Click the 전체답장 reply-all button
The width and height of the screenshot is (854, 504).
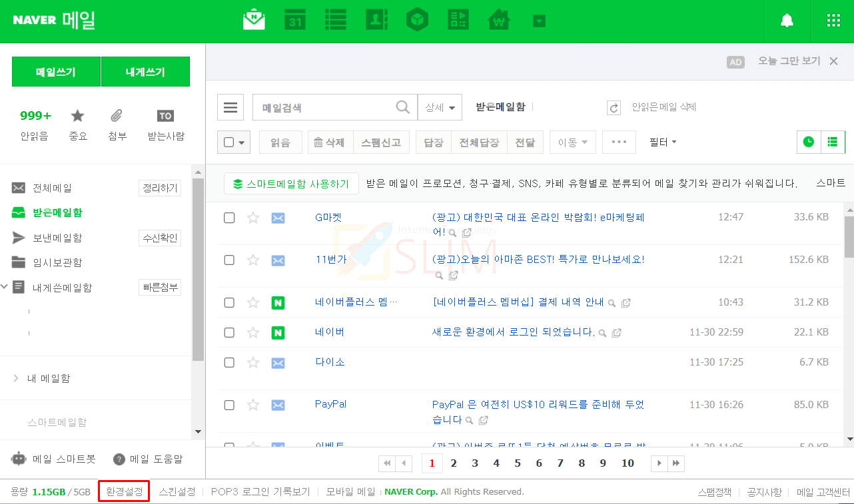point(479,142)
